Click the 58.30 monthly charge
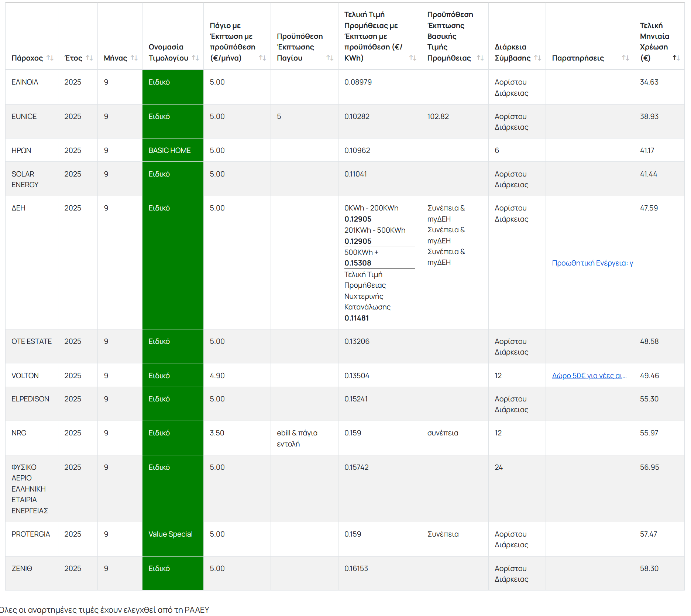 649,568
